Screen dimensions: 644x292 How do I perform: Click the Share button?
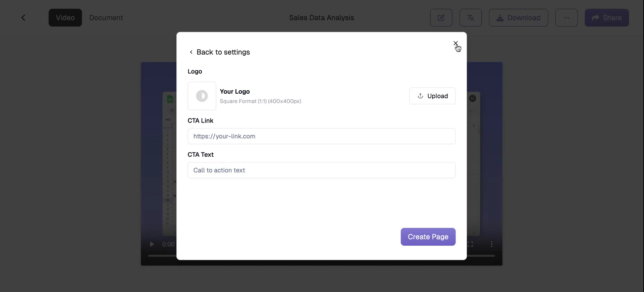click(x=607, y=17)
